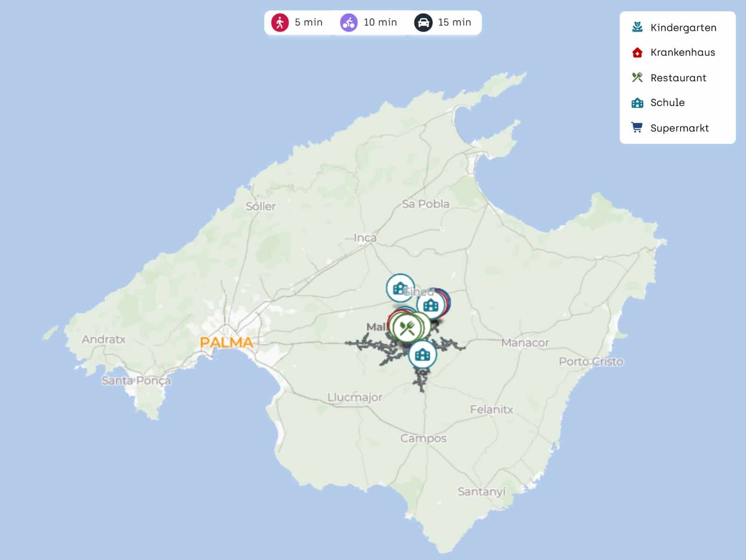
Task: Click the 10 min bicycle icon
Action: pyautogui.click(x=349, y=22)
